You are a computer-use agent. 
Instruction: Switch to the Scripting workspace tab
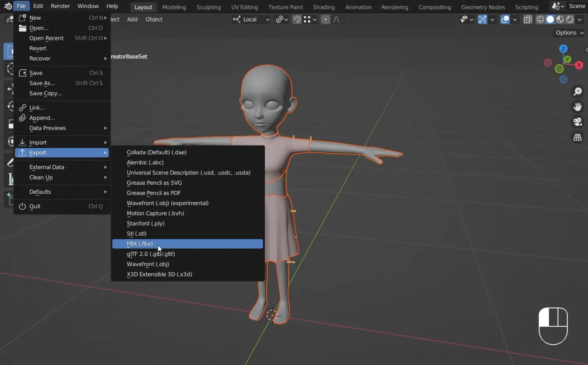(x=526, y=7)
